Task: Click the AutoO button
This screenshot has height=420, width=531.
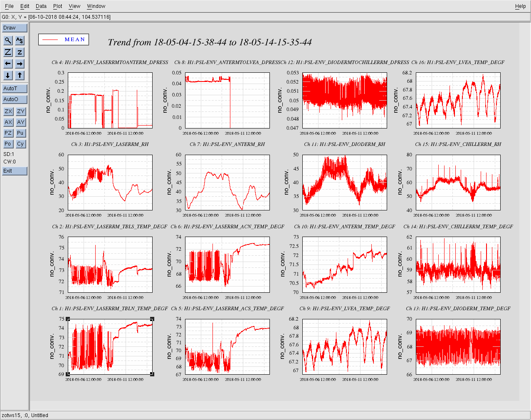Action: point(15,99)
